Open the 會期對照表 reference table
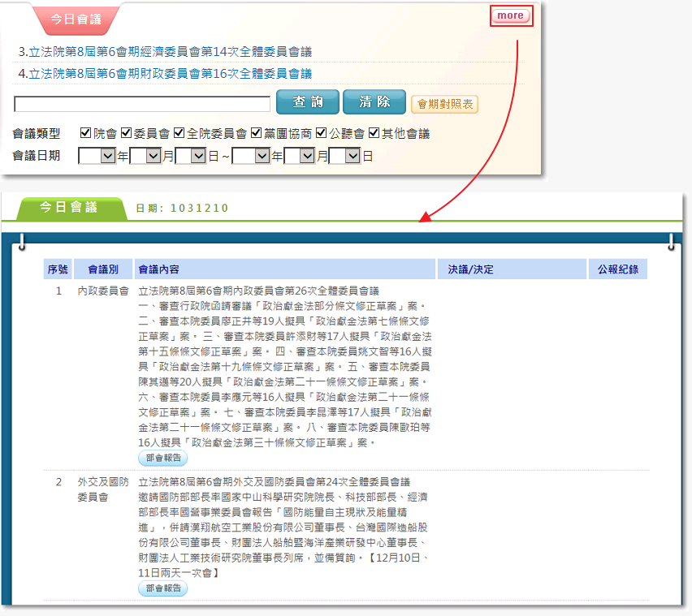Image resolution: width=692 pixels, height=616 pixels. click(444, 104)
